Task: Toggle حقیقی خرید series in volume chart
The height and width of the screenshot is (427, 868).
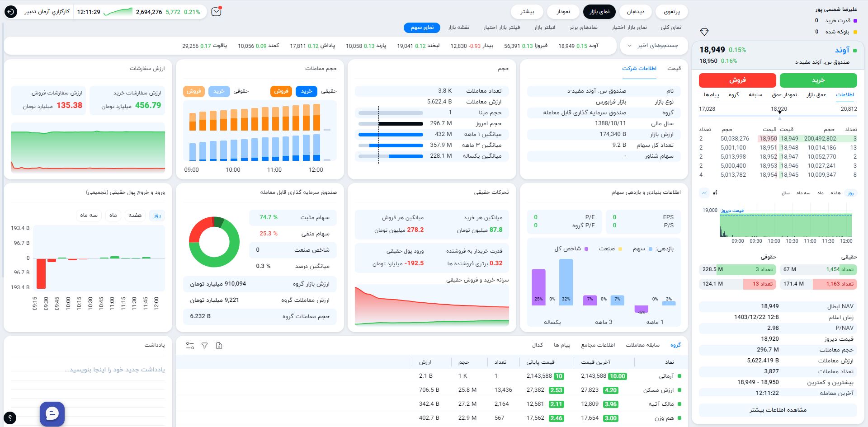Action: [x=307, y=91]
